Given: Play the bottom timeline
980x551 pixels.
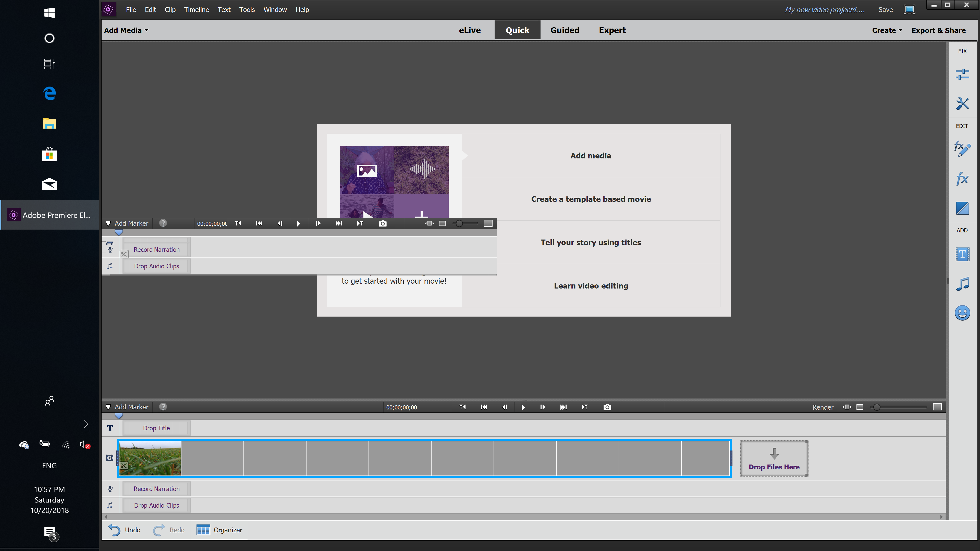Looking at the screenshot, I should tap(523, 407).
